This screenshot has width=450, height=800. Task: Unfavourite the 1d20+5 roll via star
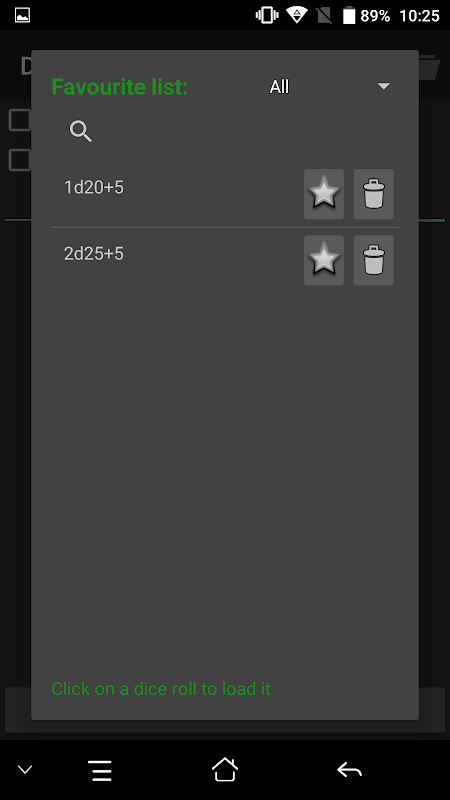pos(324,194)
